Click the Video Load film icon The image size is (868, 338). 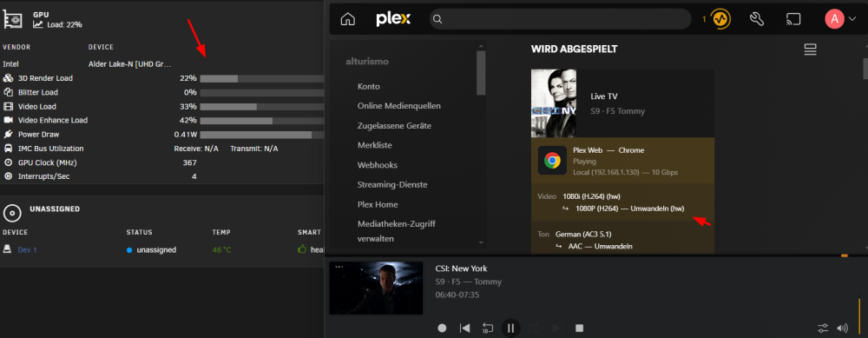point(8,106)
